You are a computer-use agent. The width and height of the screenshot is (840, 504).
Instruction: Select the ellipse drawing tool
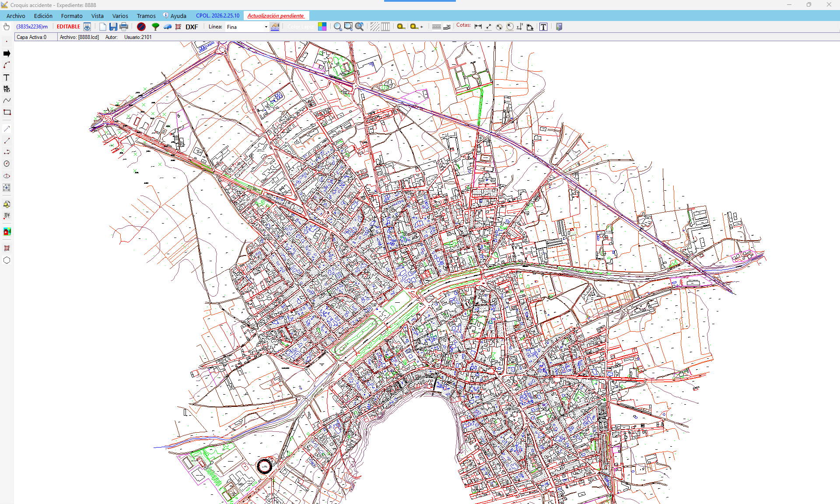[7, 176]
